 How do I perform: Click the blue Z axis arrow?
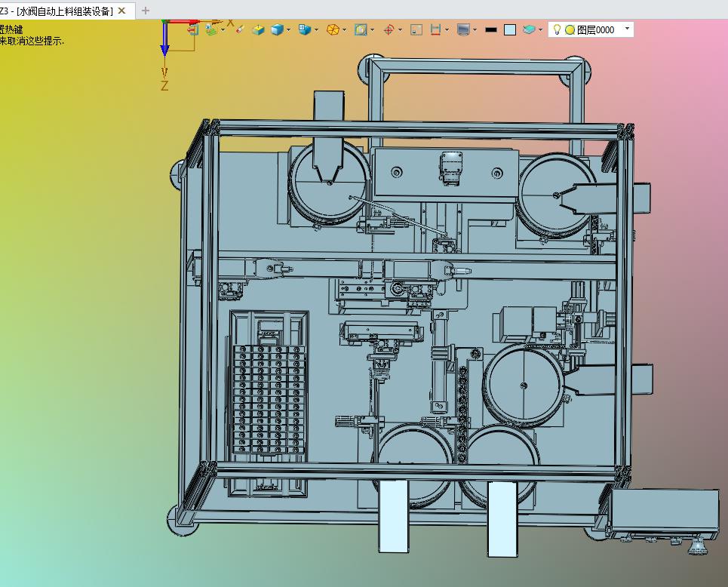coord(164,45)
